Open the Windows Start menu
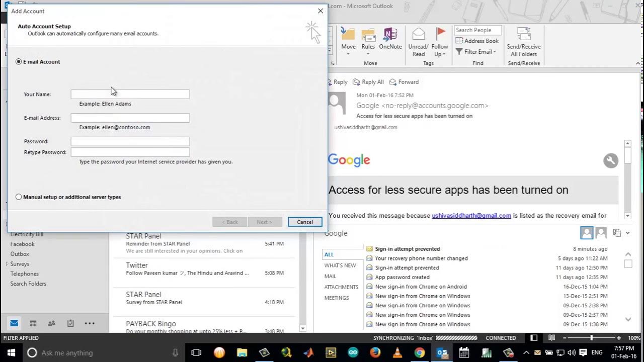Viewport: 644px width, 362px height. 11,352
